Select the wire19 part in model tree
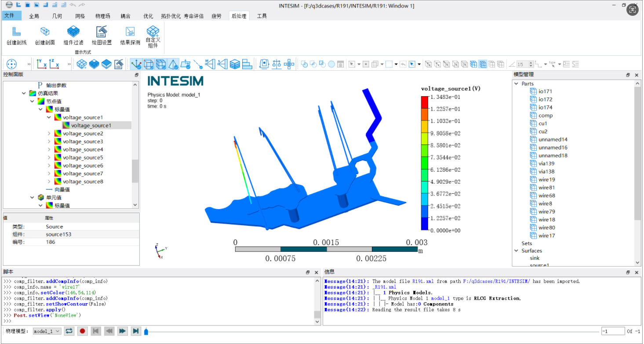644x344 pixels. [546, 180]
